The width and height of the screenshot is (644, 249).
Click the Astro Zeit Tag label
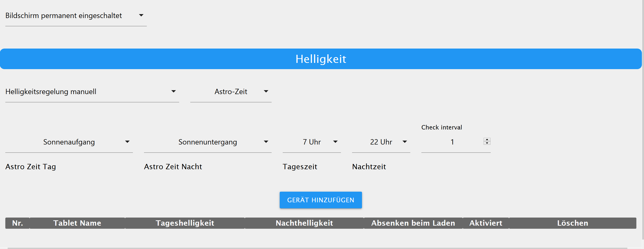[x=31, y=167]
